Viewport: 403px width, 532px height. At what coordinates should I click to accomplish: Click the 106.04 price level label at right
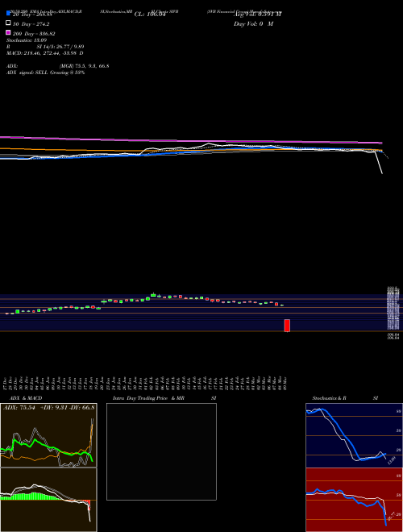click(x=394, y=335)
